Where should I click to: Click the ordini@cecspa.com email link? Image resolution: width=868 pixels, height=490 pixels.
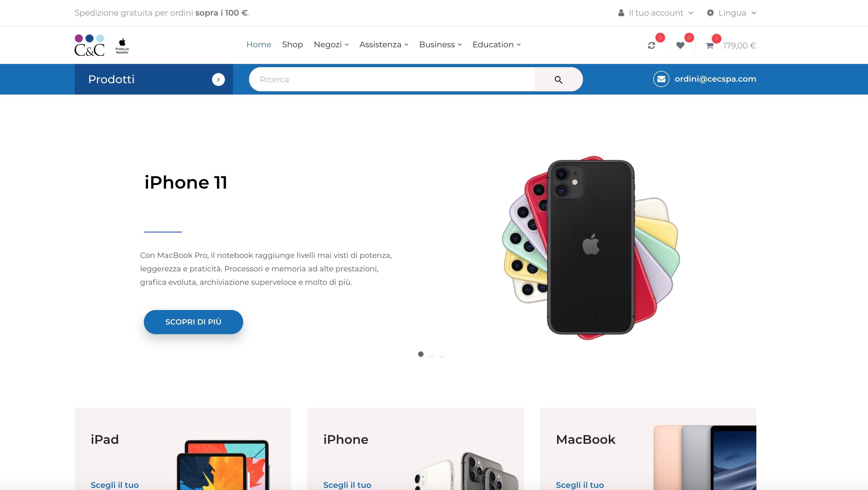715,79
